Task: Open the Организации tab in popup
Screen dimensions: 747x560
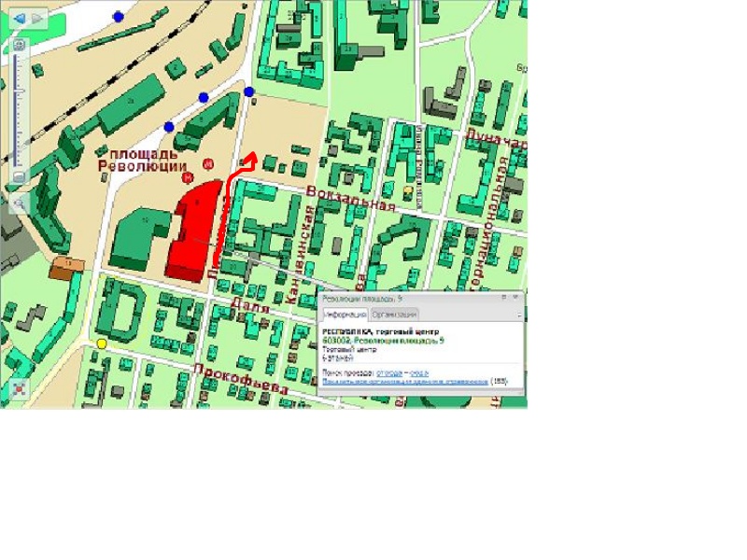Action: tap(394, 315)
